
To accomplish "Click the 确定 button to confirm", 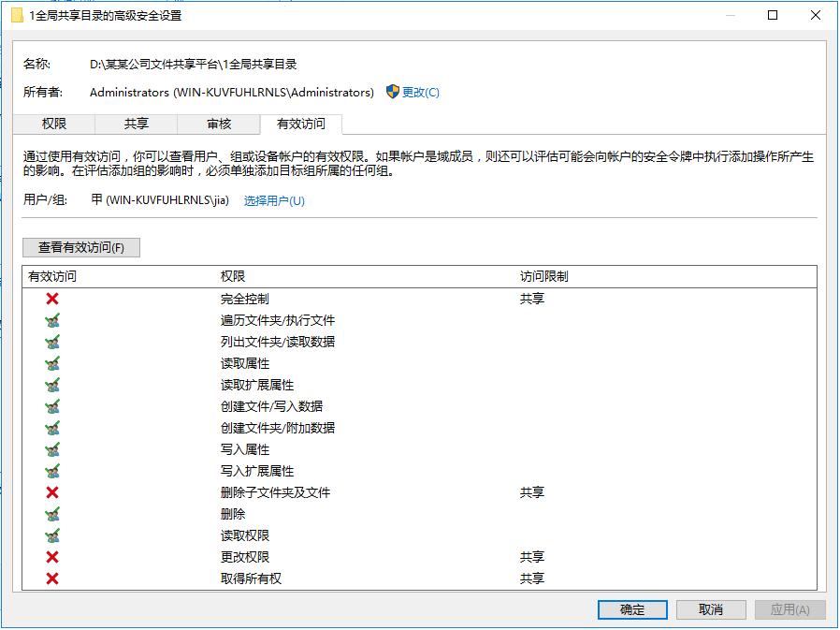I will 630,608.
